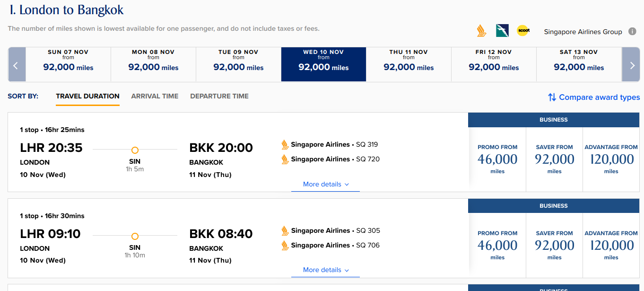Click the yellow Scoot logo icon
This screenshot has height=291, width=644.
(523, 31)
